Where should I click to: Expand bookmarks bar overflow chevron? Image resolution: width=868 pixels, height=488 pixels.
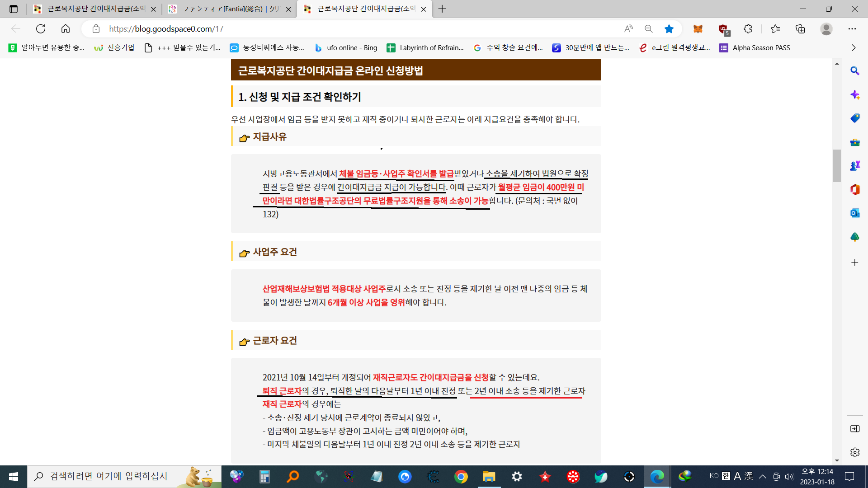854,48
